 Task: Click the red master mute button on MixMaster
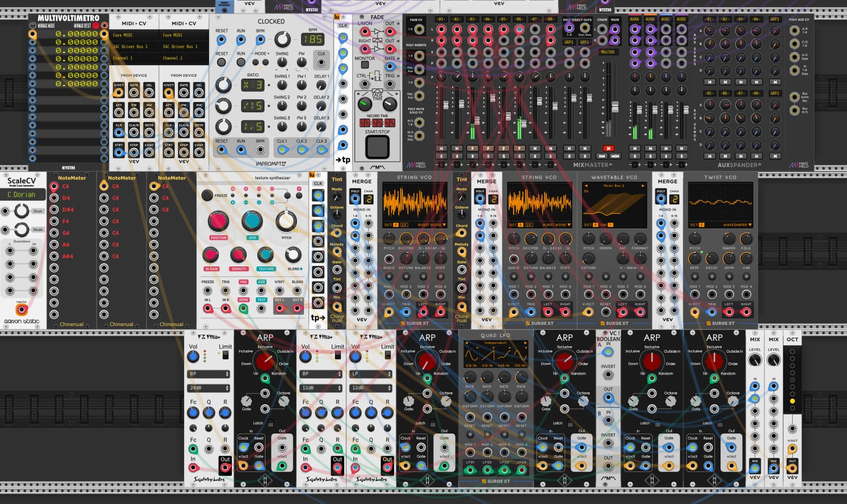[x=608, y=148]
